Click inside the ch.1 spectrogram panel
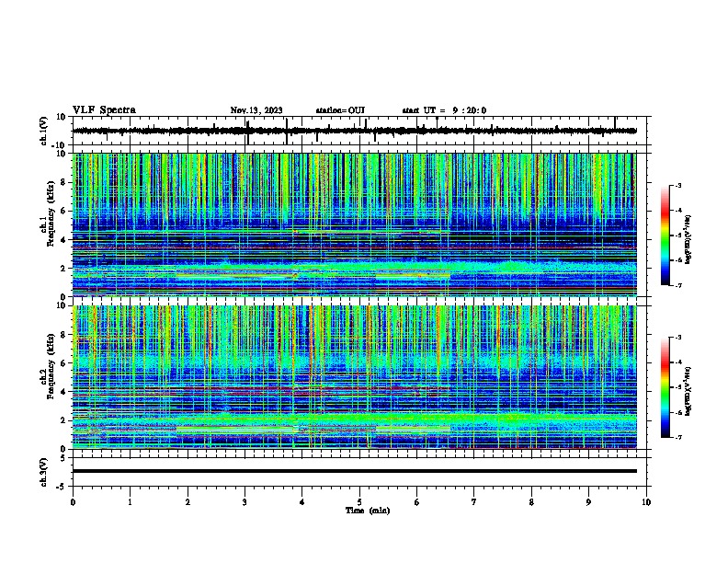This screenshot has height=563, width=728. point(354,224)
